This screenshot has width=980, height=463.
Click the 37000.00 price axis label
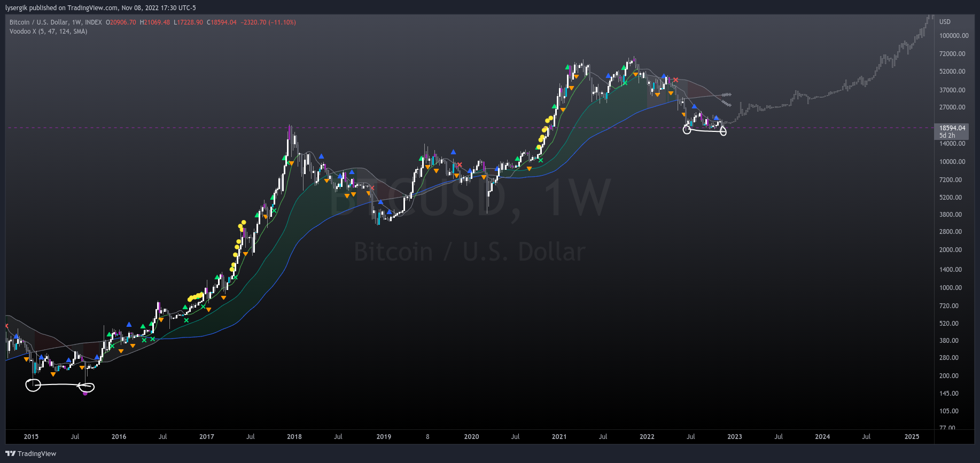click(x=952, y=90)
